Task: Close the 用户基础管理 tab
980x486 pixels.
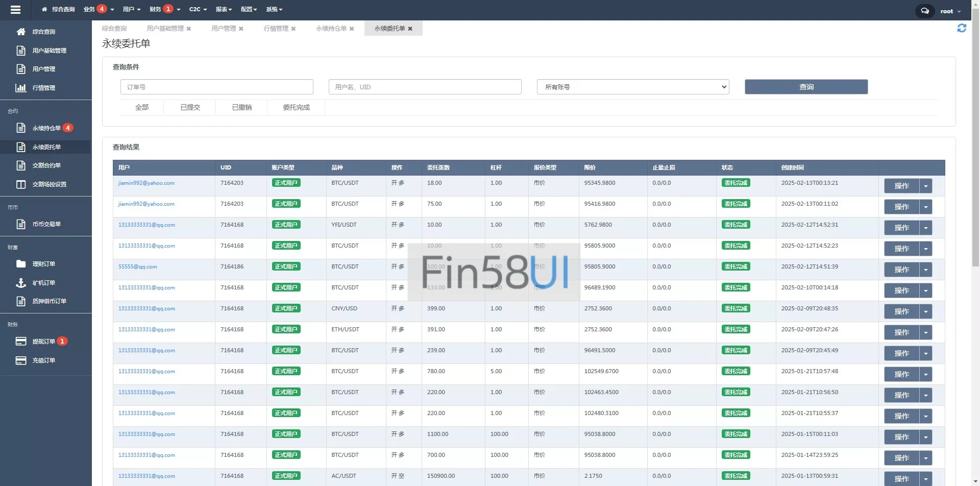Action: 189,29
